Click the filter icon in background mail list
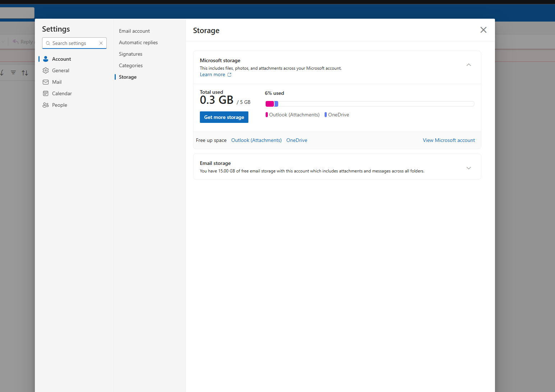This screenshot has height=392, width=555. point(13,73)
